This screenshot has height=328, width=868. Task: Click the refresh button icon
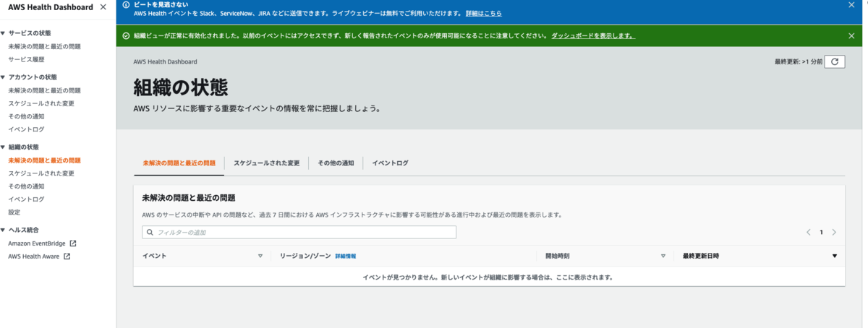tap(834, 62)
